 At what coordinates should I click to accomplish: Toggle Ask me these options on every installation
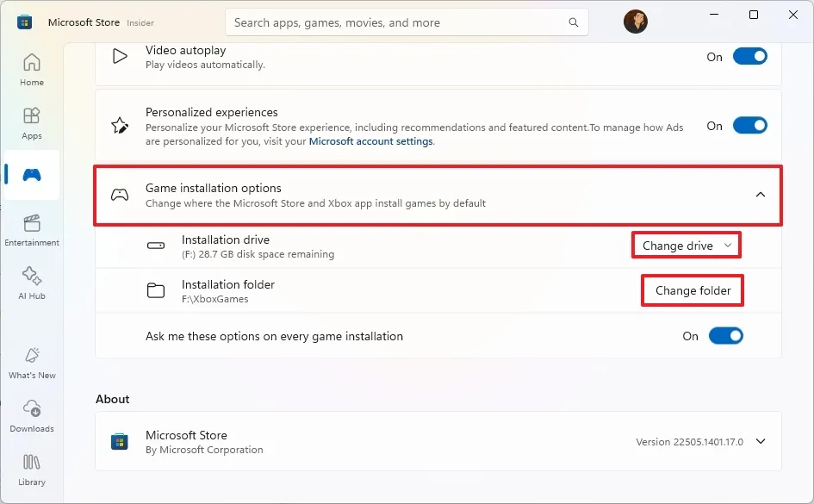click(725, 336)
